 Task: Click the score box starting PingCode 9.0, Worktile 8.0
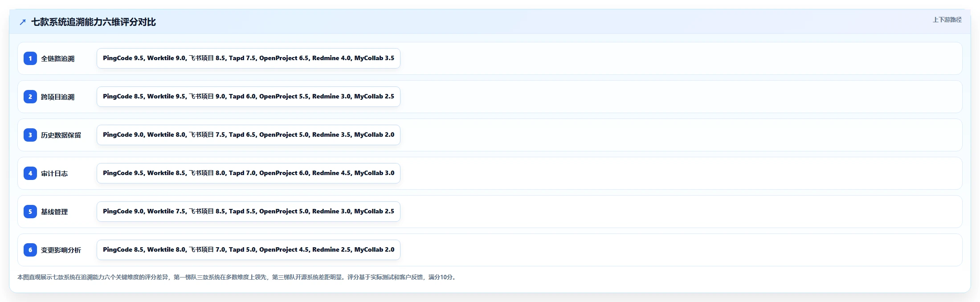tap(249, 135)
